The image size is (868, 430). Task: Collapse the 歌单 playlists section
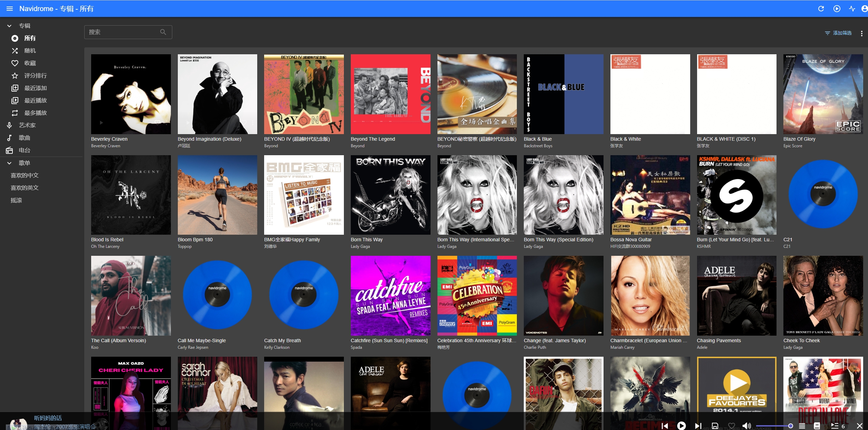pyautogui.click(x=9, y=163)
